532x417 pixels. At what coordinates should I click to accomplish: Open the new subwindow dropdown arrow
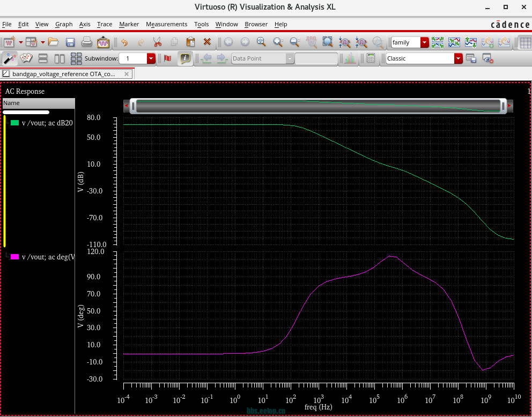tap(43, 42)
